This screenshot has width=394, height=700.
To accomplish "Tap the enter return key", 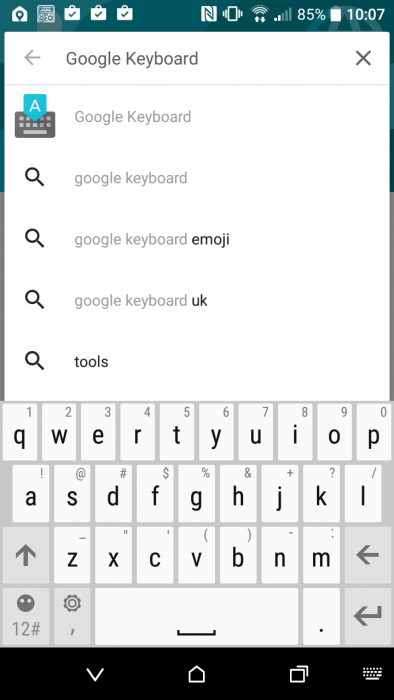I will (368, 617).
